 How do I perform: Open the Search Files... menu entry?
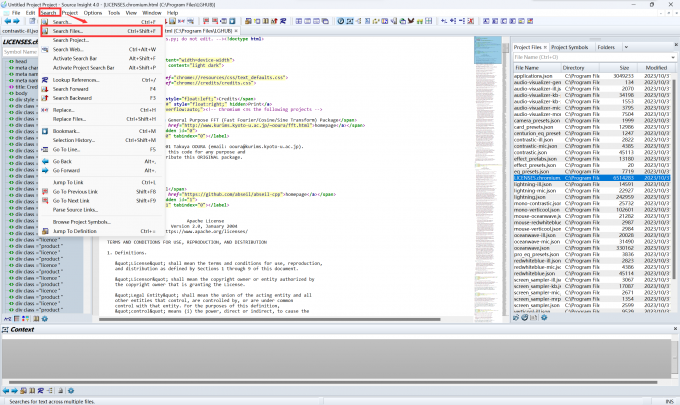click(101, 31)
